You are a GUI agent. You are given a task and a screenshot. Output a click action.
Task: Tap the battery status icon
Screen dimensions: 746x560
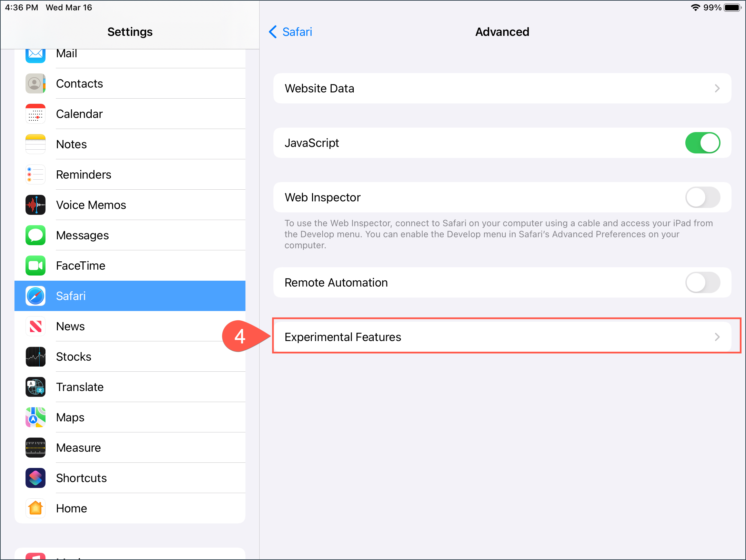[x=733, y=7]
